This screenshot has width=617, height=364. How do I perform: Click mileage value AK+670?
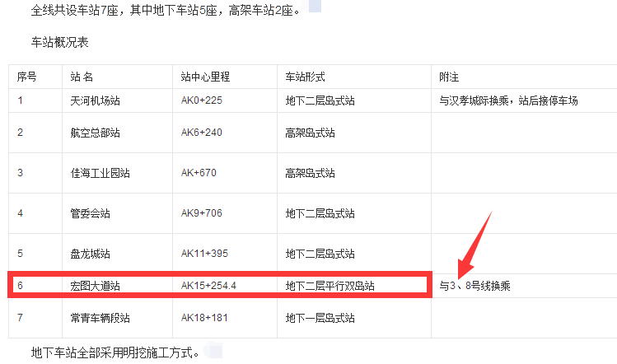point(199,173)
